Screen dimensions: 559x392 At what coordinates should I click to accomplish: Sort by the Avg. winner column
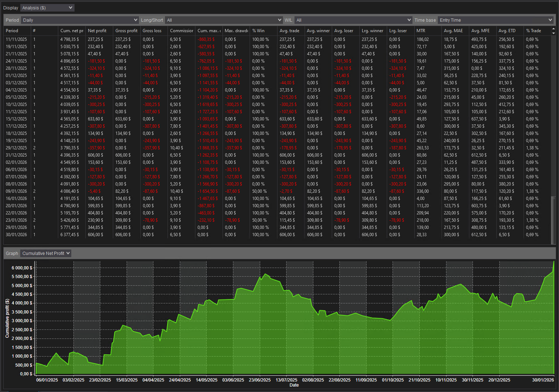click(x=317, y=31)
